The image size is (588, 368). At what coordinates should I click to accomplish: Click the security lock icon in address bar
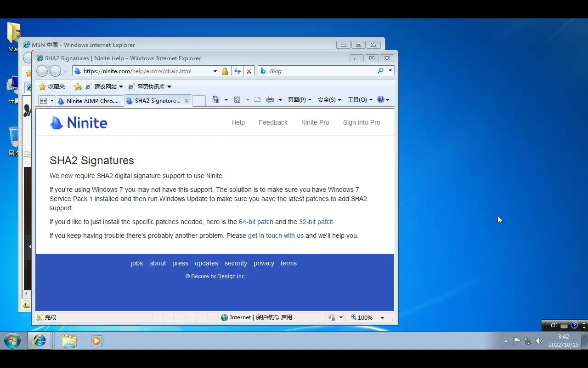point(225,71)
